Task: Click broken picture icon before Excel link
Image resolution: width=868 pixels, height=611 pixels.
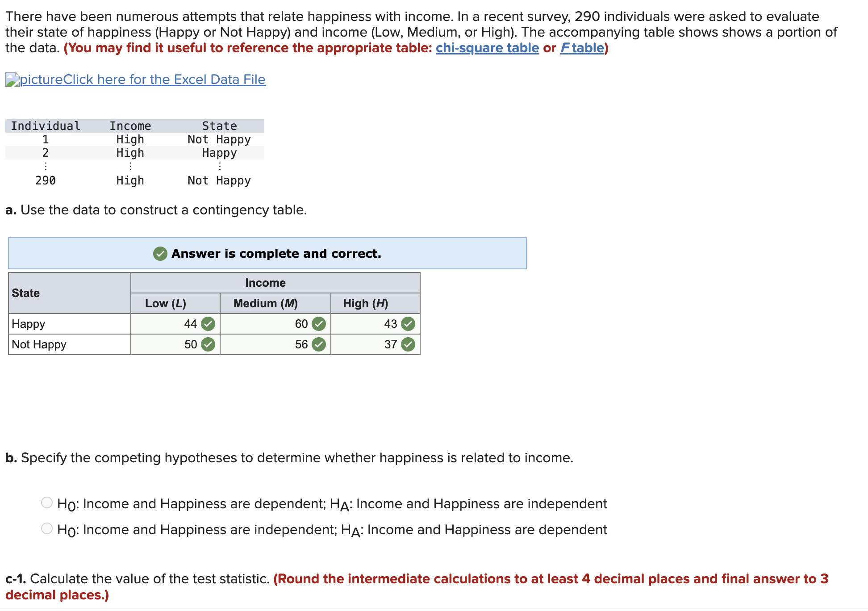Action: [12, 80]
